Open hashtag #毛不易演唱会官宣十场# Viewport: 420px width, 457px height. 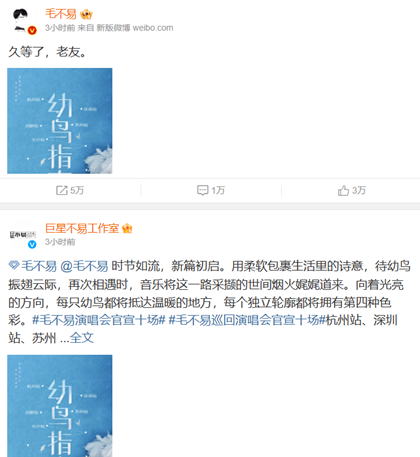pos(99,320)
